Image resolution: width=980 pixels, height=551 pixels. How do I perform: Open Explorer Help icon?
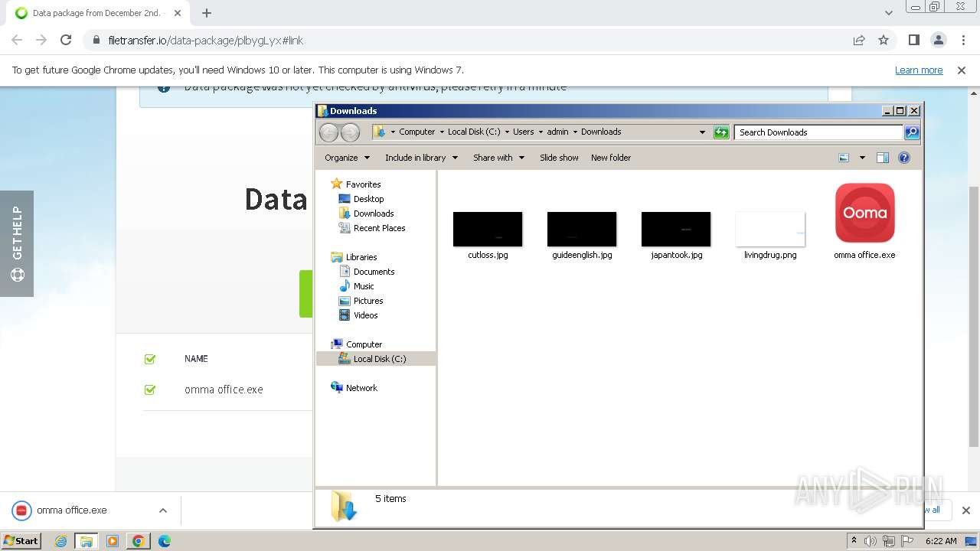pyautogui.click(x=904, y=158)
